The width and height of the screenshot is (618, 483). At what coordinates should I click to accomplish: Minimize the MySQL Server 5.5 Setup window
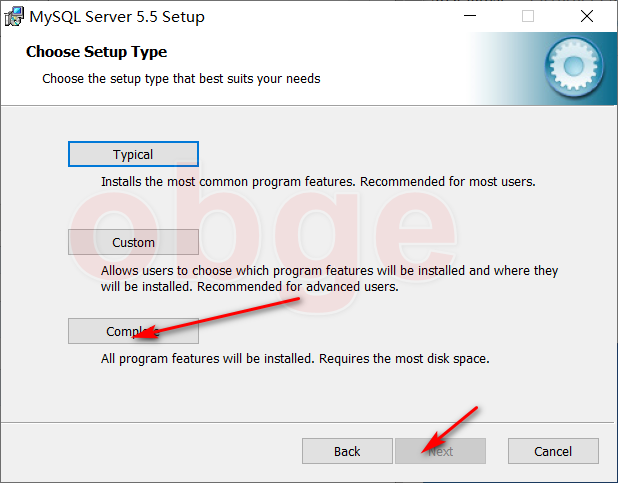[x=470, y=16]
